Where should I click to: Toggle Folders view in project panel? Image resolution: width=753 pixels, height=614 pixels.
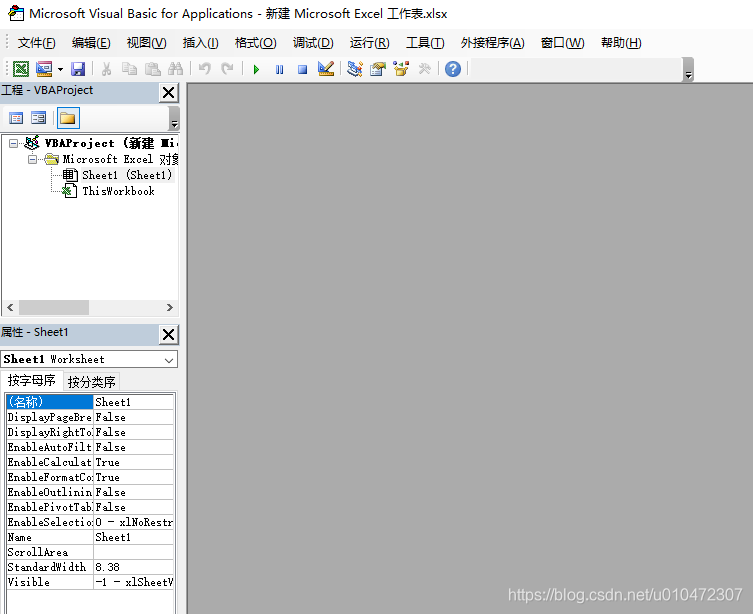click(68, 118)
